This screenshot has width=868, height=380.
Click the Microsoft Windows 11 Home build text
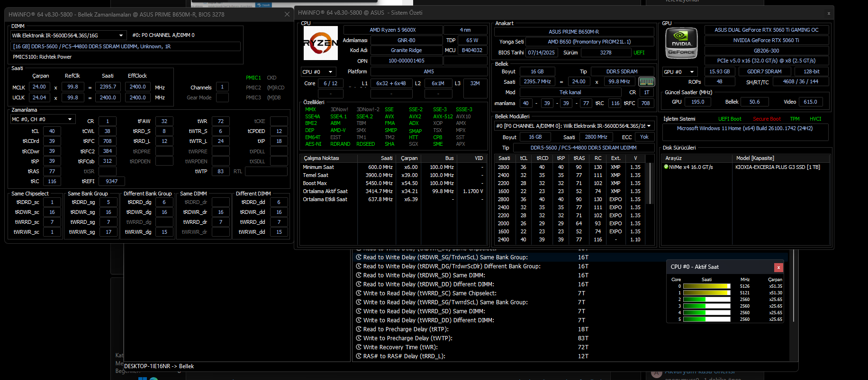(745, 128)
